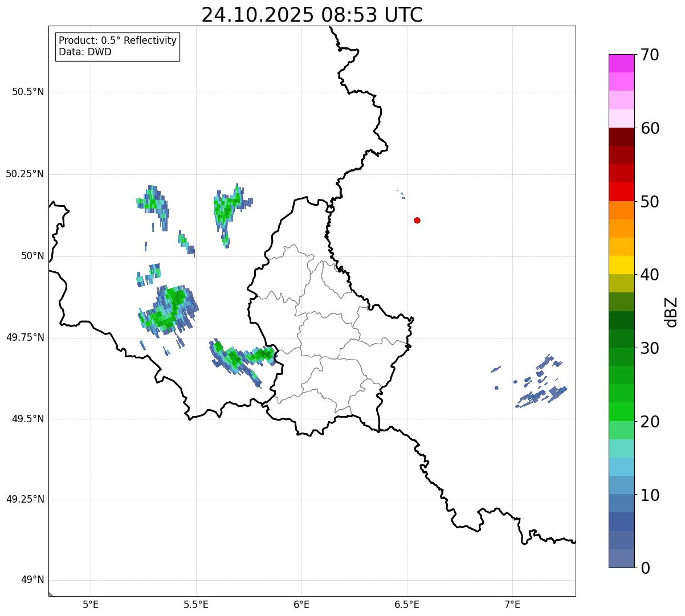This screenshot has width=685, height=616.
Task: Click the 50.5°N latitude label
Action: click(x=28, y=92)
